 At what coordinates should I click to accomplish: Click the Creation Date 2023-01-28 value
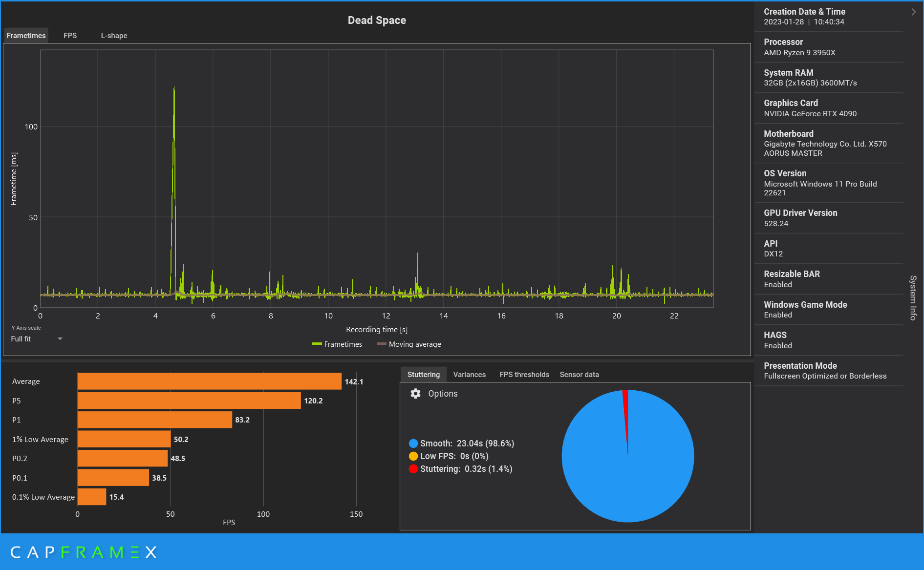click(x=804, y=22)
